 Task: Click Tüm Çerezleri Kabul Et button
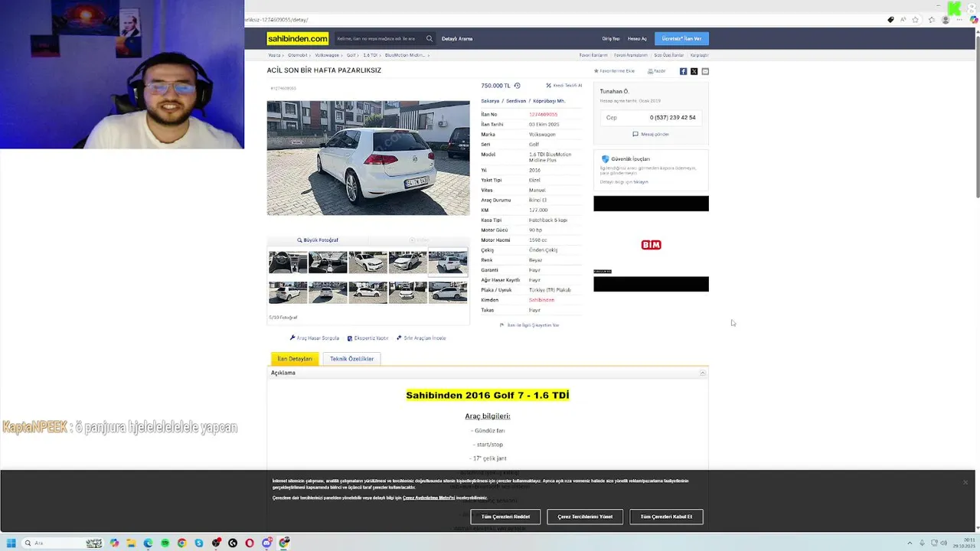tap(666, 517)
